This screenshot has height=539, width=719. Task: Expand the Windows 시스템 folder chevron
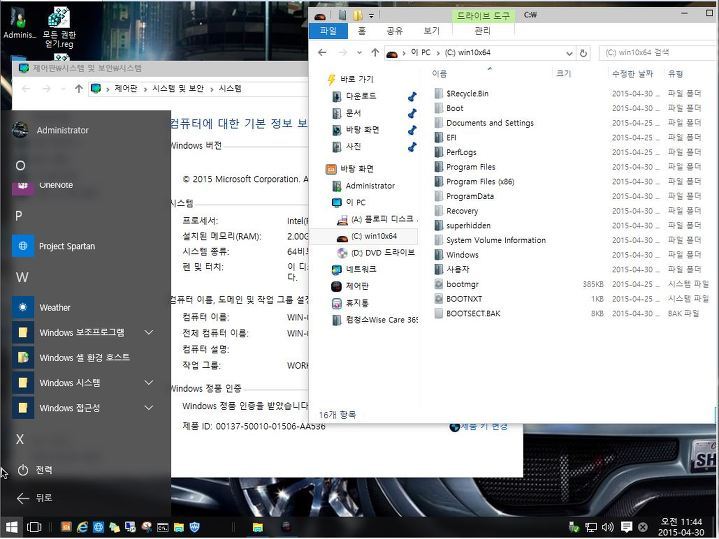tap(149, 383)
